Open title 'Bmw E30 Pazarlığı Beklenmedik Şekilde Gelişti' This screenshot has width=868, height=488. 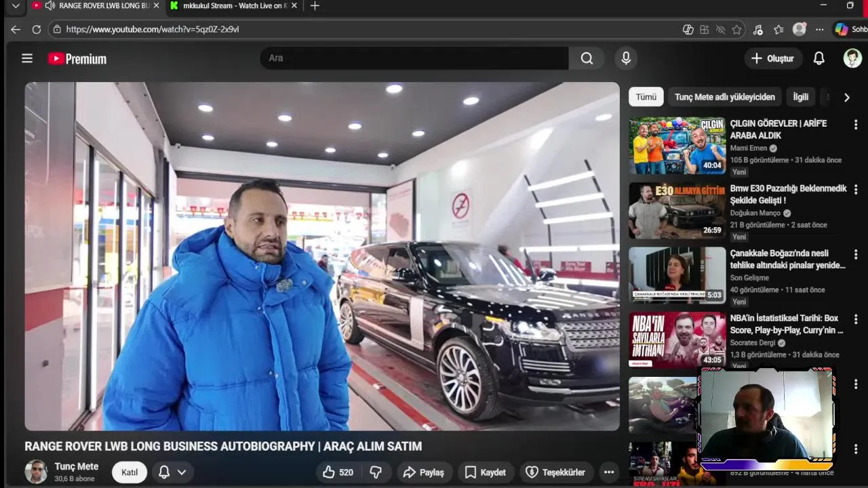(789, 195)
